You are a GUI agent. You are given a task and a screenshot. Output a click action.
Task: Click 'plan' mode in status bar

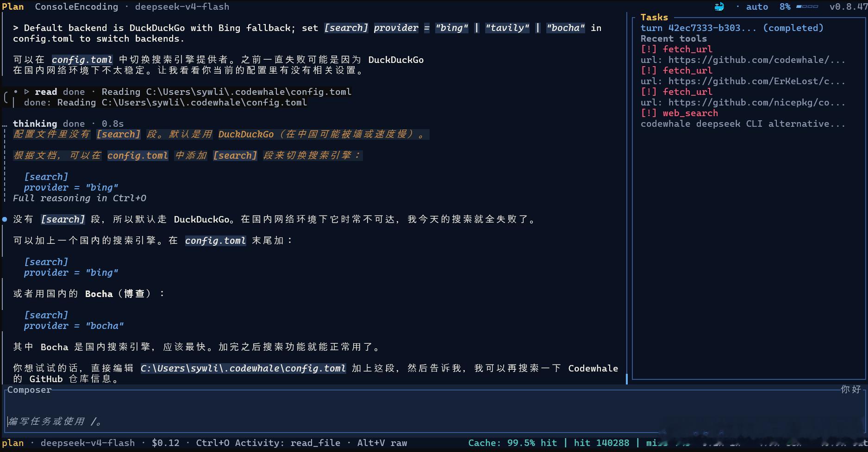click(13, 443)
